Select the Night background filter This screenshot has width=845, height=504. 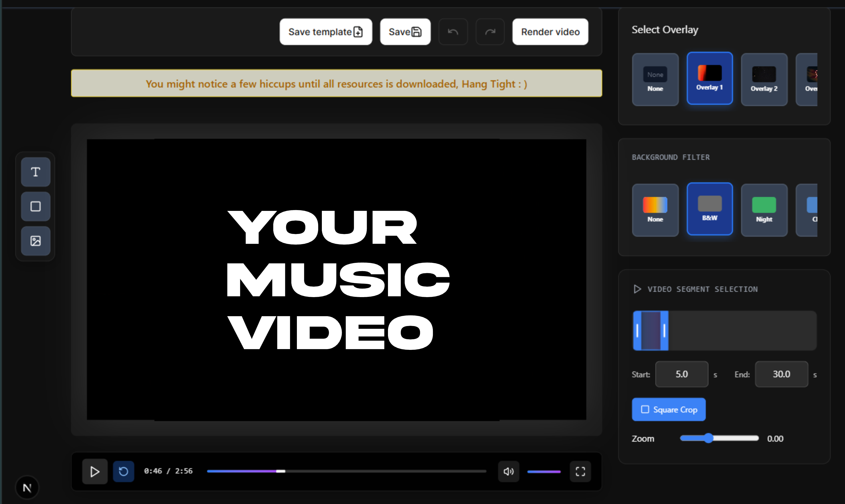[x=764, y=210]
